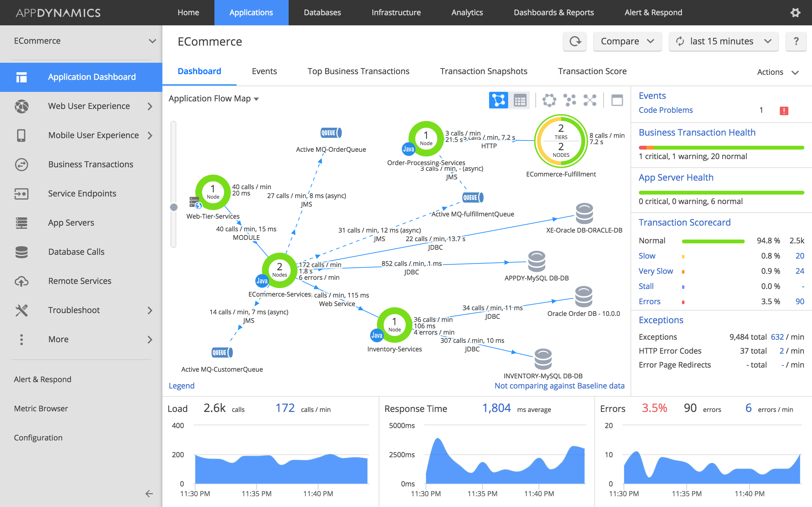Open the last 15 minutes time range dropdown
Image resolution: width=812 pixels, height=507 pixels.
point(724,41)
